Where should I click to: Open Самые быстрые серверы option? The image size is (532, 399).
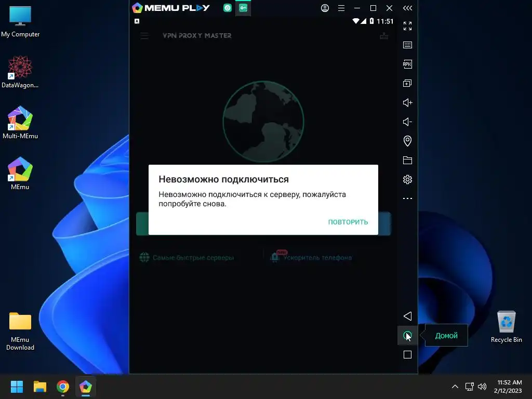(187, 258)
